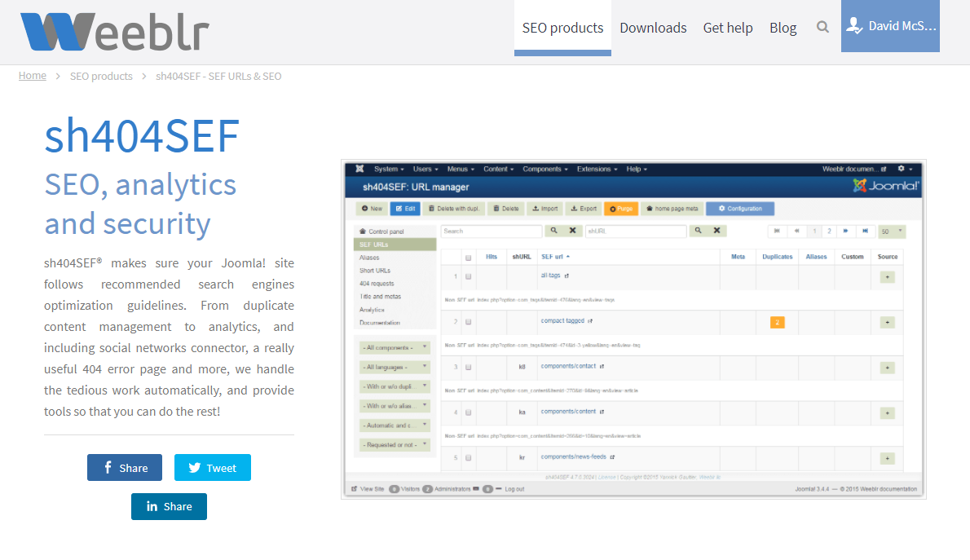The height and width of the screenshot is (560, 970).
Task: Click the clear X icon next to the shURL field
Action: tap(717, 231)
